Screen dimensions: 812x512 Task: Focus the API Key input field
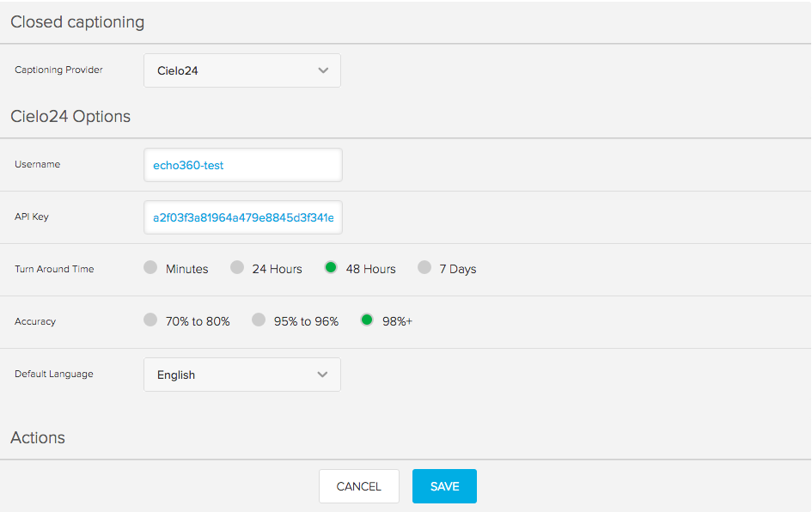tap(243, 217)
